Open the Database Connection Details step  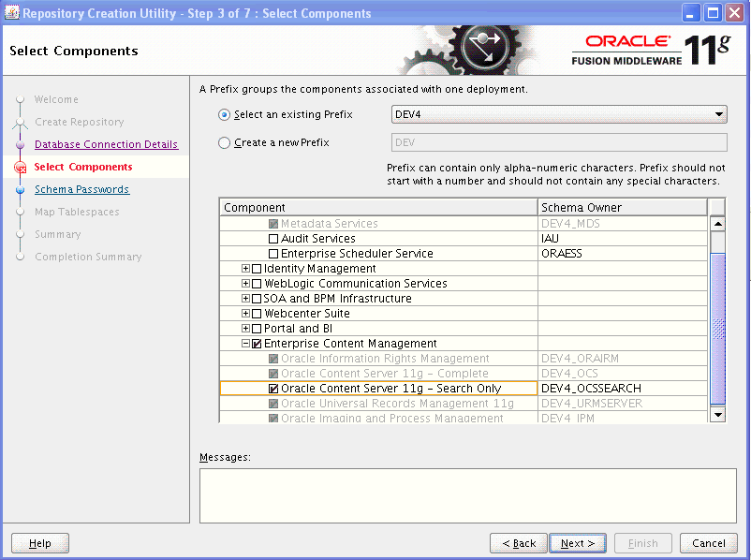coord(107,144)
